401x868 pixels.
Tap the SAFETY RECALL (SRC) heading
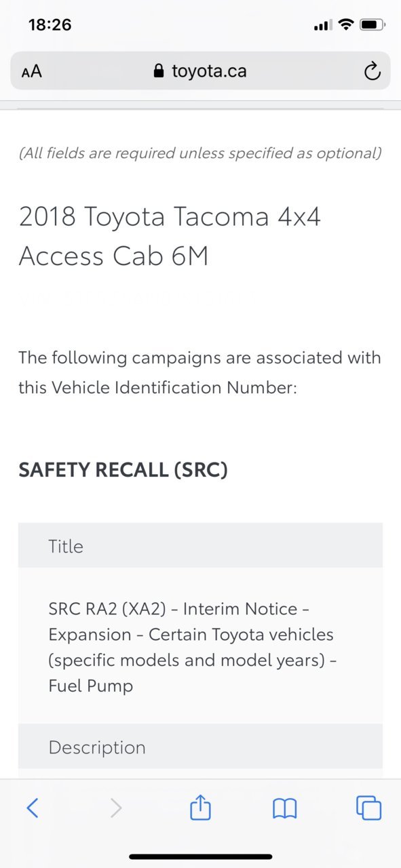pos(123,470)
